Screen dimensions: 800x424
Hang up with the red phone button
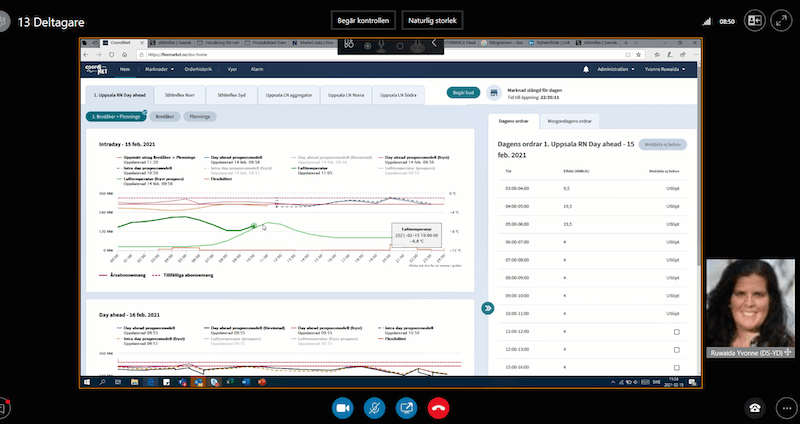tap(437, 407)
